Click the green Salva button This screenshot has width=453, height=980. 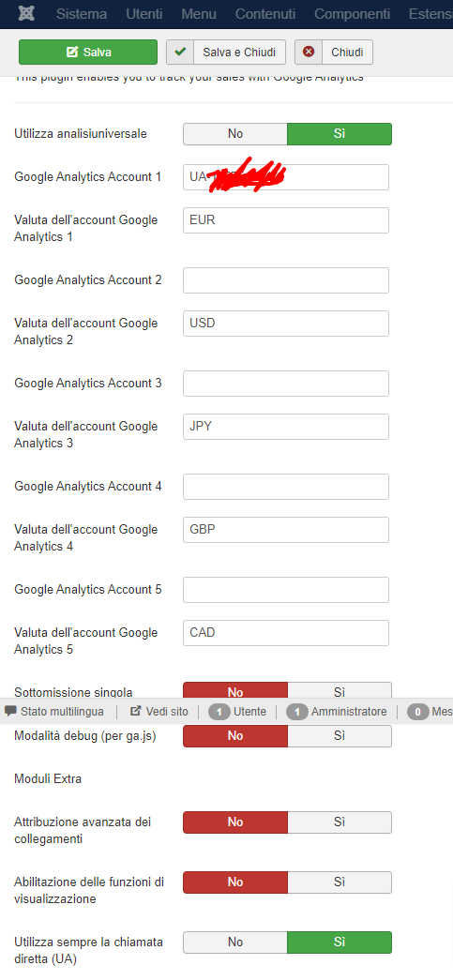coord(88,52)
